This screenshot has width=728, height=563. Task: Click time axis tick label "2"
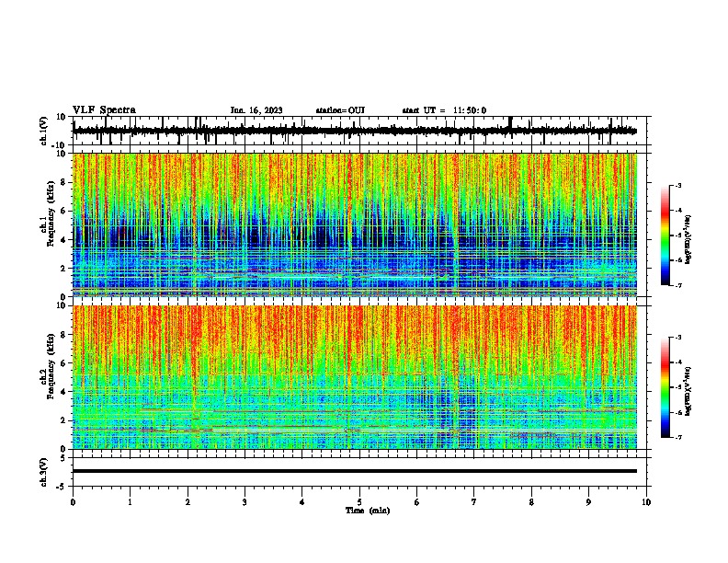tap(188, 502)
